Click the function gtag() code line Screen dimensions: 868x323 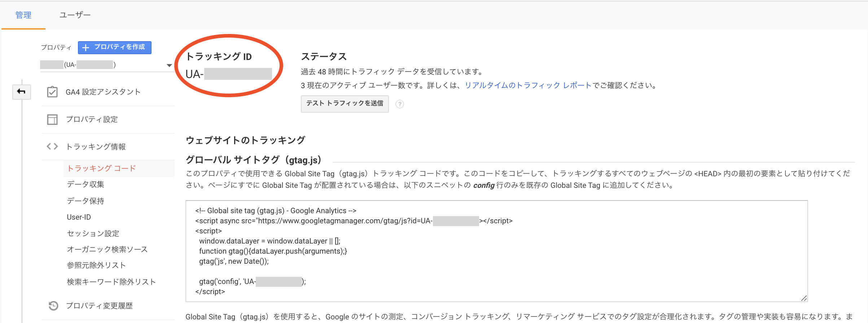pyautogui.click(x=273, y=251)
